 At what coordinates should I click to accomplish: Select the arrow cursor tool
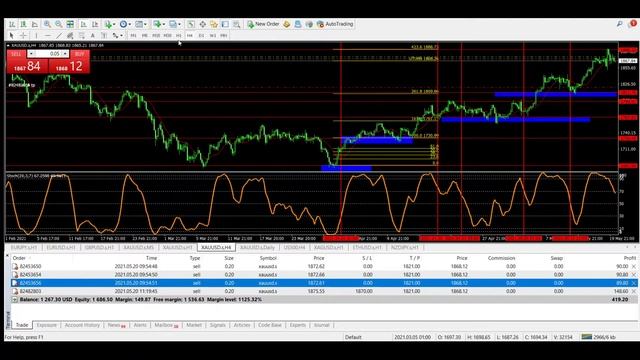coord(11,36)
